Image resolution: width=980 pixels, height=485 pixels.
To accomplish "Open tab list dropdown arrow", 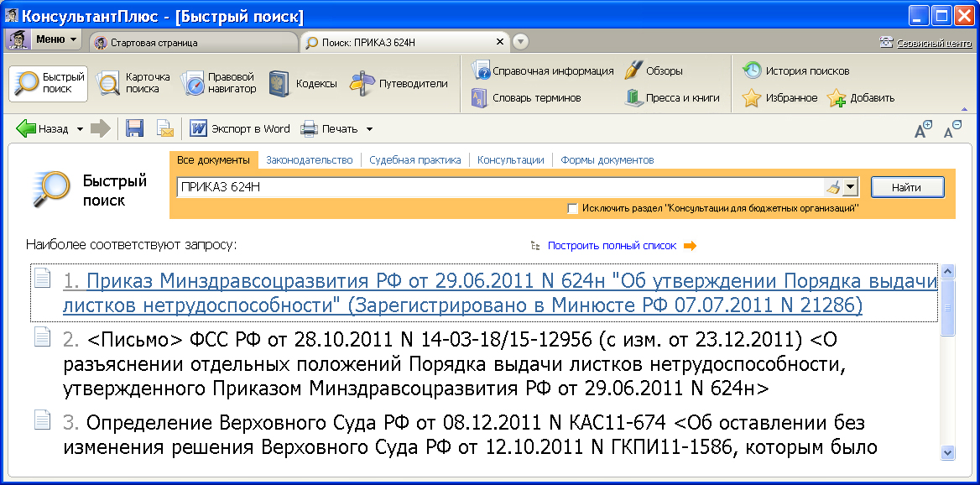I will 520,43.
